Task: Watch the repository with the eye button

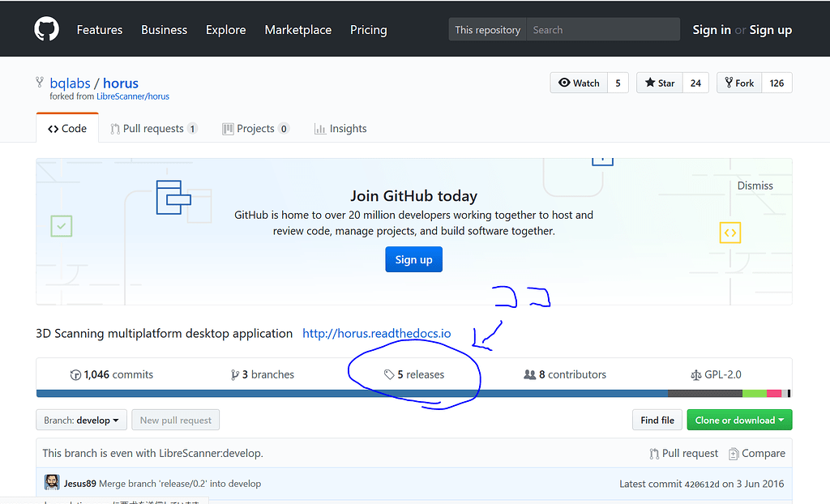Action: click(x=579, y=83)
